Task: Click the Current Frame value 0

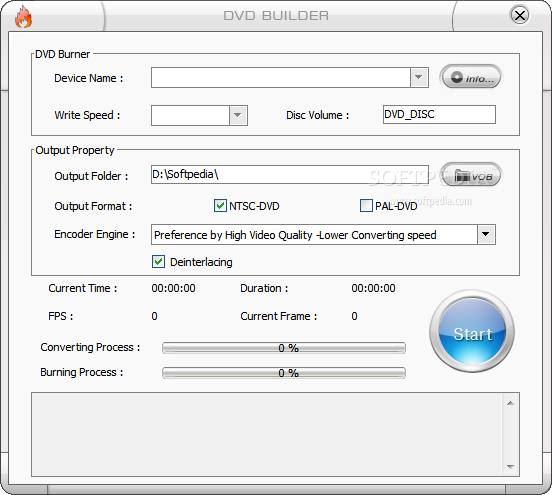Action: click(x=354, y=316)
